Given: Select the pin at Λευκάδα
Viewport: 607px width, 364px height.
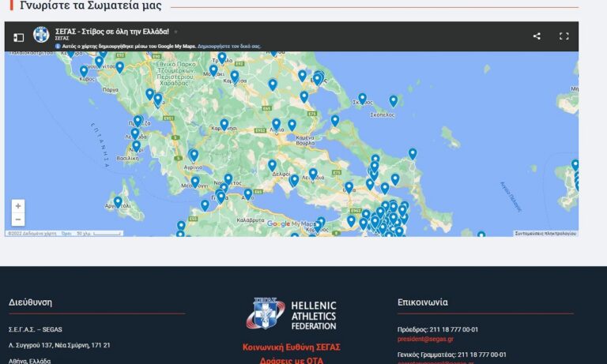Looking at the screenshot, I should point(134,134).
